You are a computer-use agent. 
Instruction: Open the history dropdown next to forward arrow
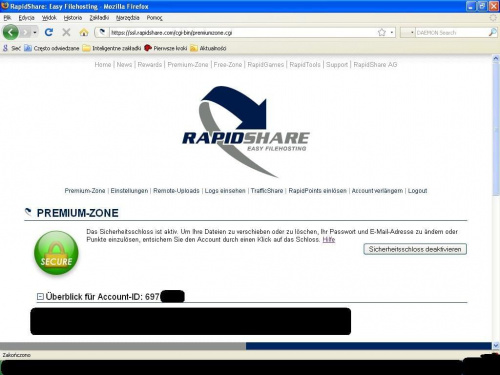[x=35, y=32]
